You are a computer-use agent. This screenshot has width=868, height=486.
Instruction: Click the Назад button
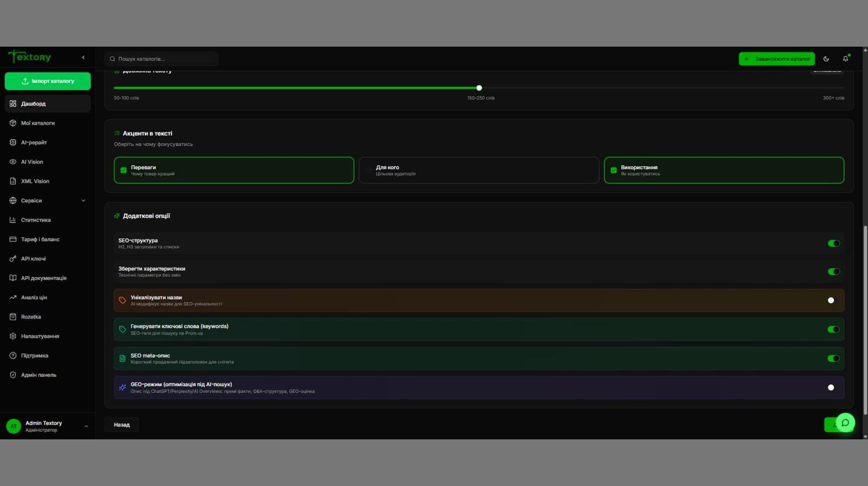coord(122,425)
